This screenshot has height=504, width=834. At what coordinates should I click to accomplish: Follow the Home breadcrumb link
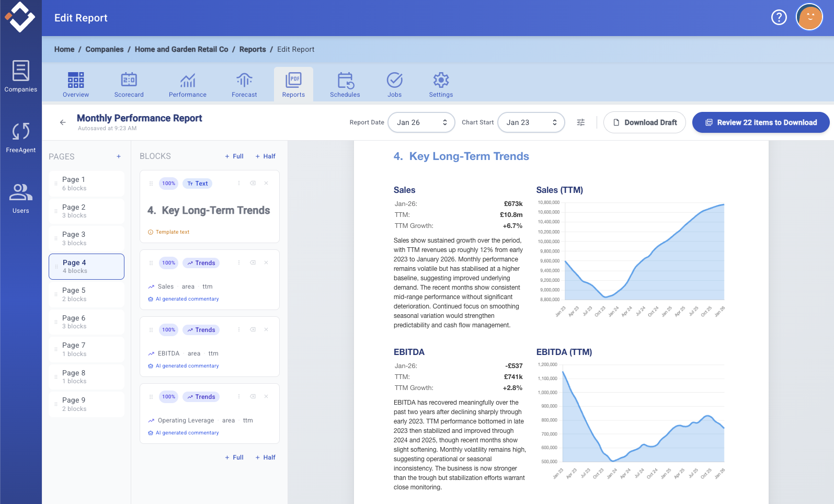click(64, 49)
